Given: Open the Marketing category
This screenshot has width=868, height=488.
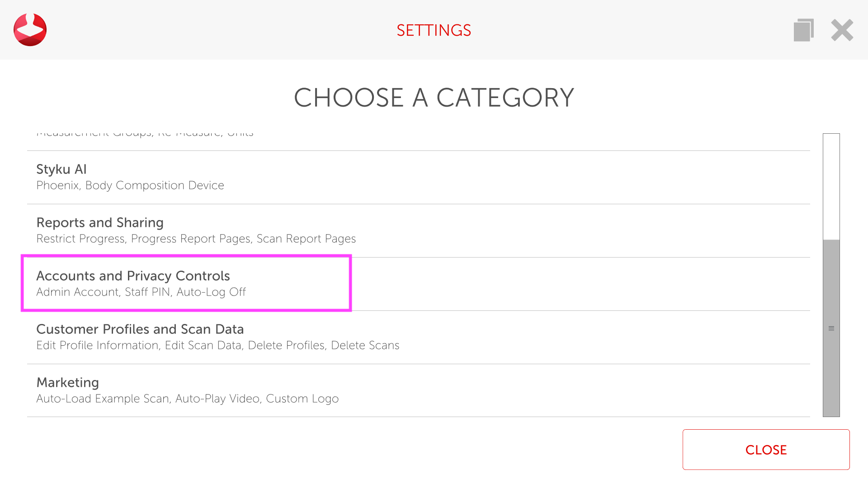Looking at the screenshot, I should (x=67, y=383).
